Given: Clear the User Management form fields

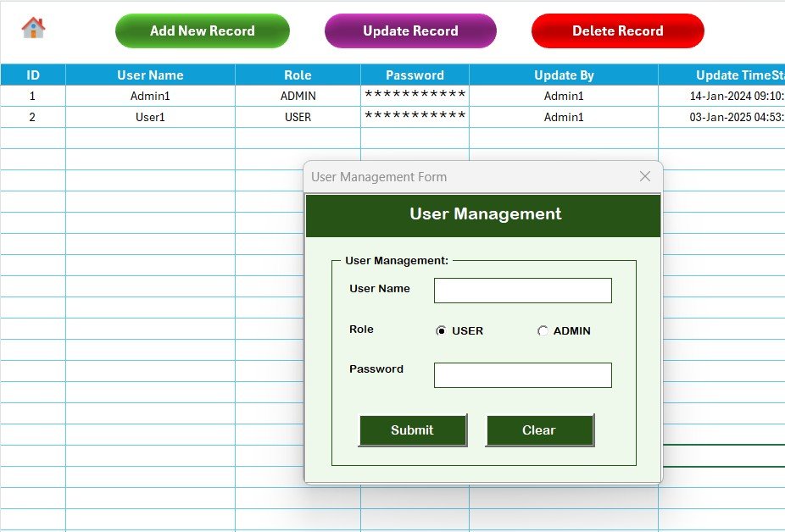Looking at the screenshot, I should [x=539, y=429].
